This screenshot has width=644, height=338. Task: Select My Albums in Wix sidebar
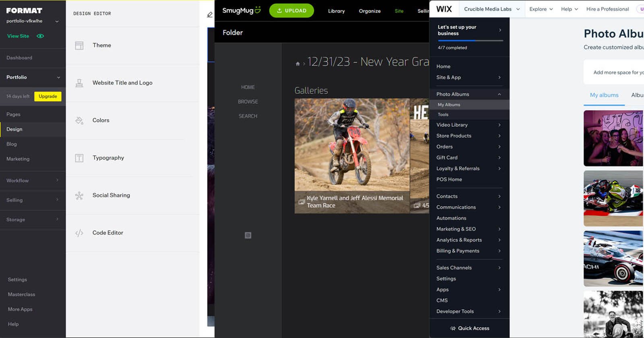click(469, 105)
